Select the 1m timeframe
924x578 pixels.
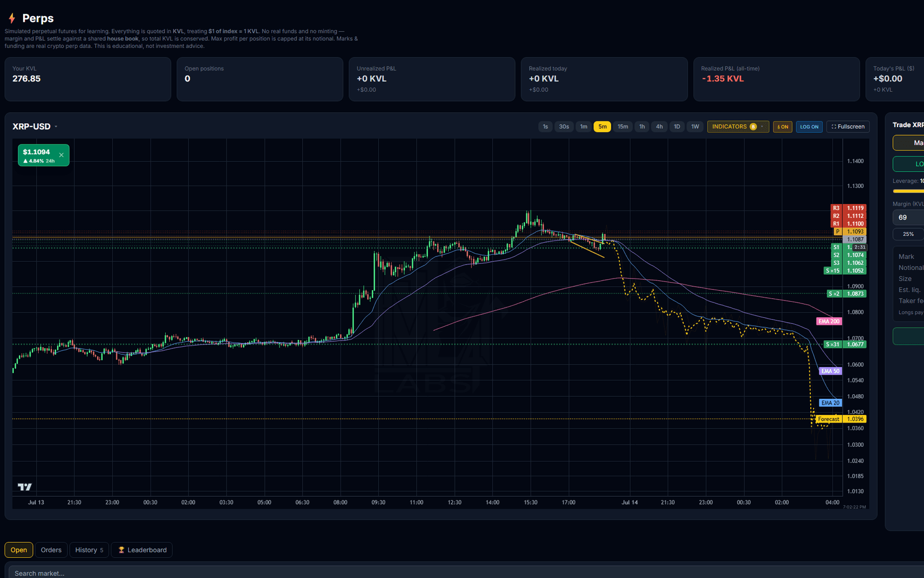pyautogui.click(x=584, y=127)
